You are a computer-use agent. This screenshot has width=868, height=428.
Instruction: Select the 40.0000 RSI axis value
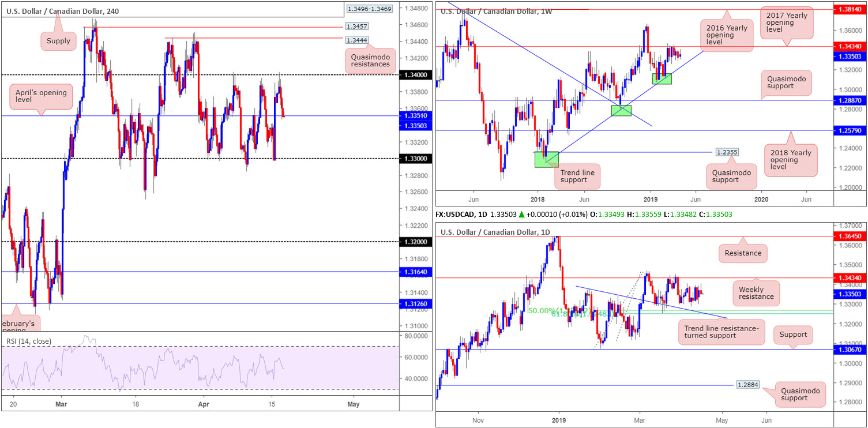(x=415, y=379)
